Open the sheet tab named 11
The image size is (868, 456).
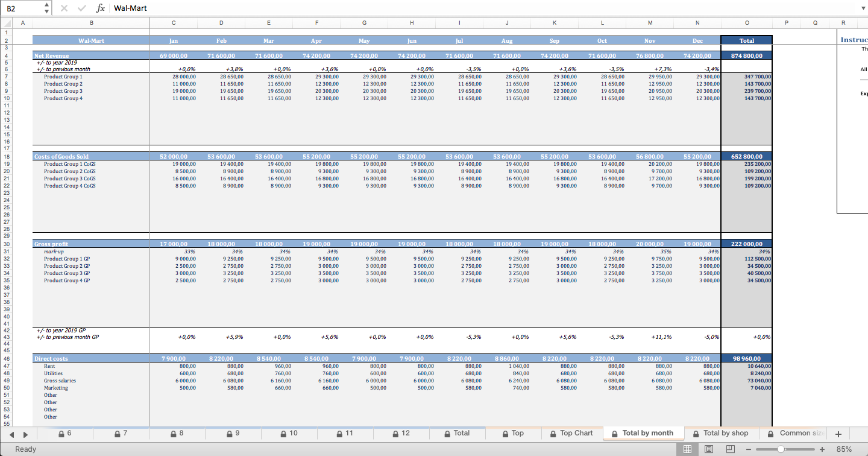click(x=345, y=433)
